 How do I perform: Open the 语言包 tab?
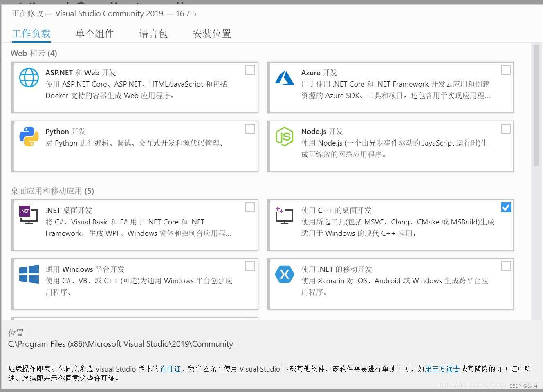pos(153,34)
